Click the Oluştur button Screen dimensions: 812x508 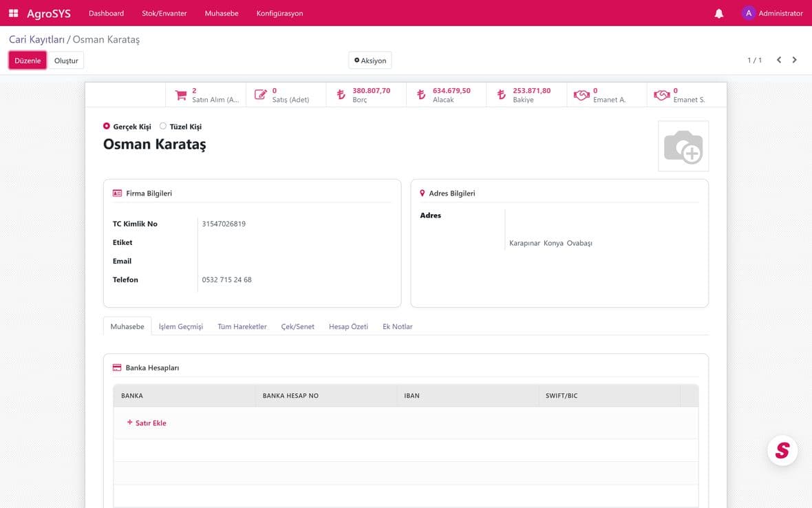click(66, 61)
